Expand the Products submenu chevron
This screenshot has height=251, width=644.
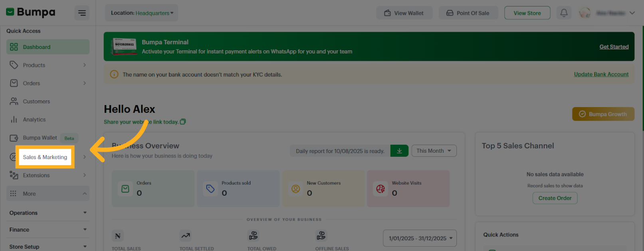(x=85, y=65)
